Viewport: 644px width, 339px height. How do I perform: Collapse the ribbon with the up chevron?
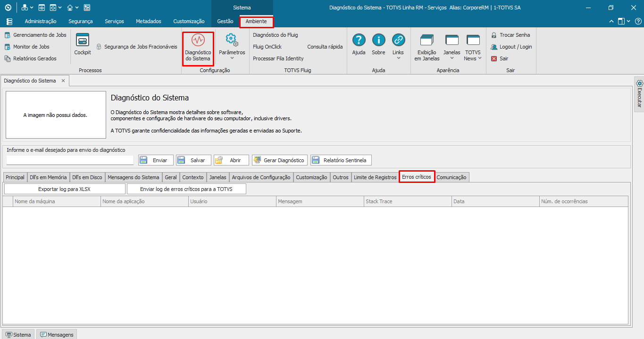(611, 21)
